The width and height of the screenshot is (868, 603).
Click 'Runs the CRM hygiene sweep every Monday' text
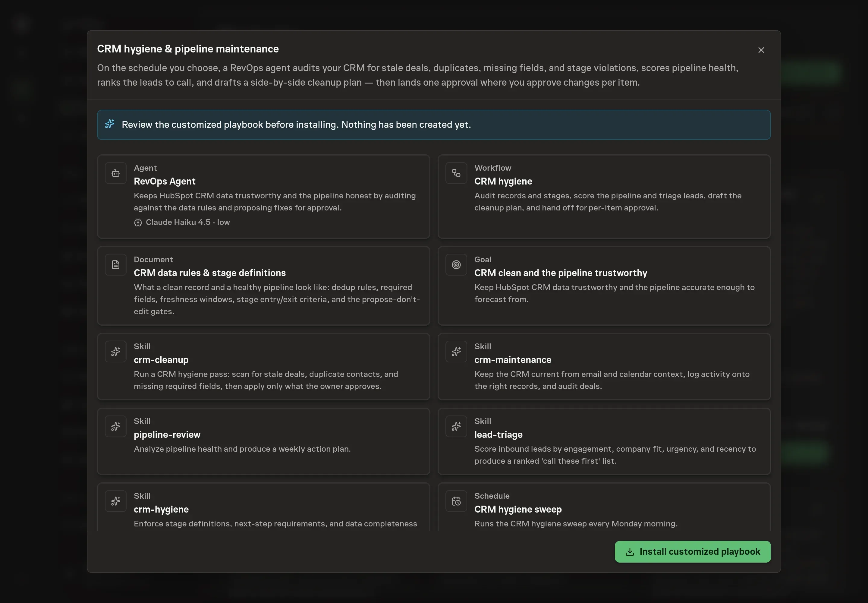(576, 524)
